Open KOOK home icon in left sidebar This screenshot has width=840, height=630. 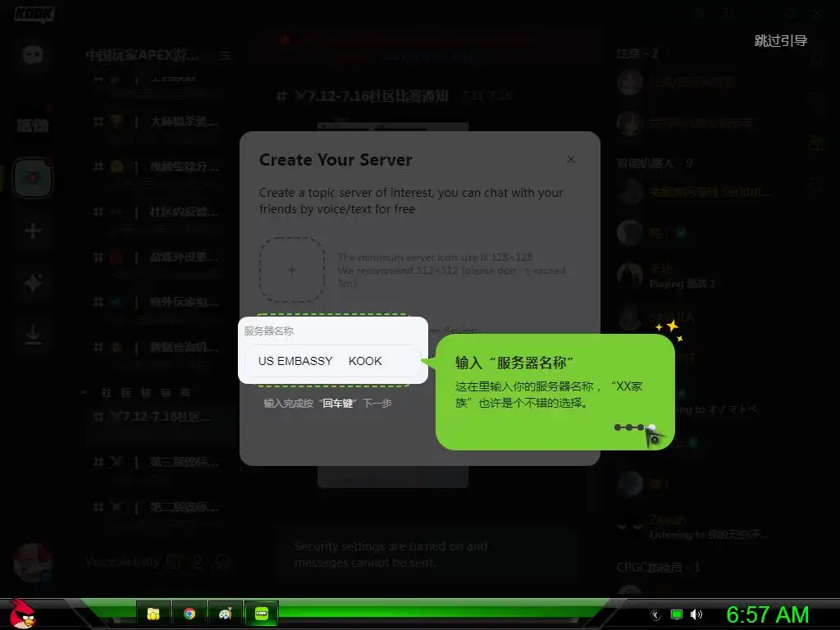33,55
